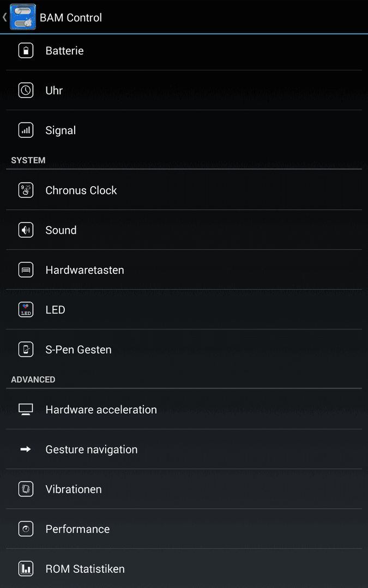
Task: Tap the BAM Control app icon
Action: point(22,17)
